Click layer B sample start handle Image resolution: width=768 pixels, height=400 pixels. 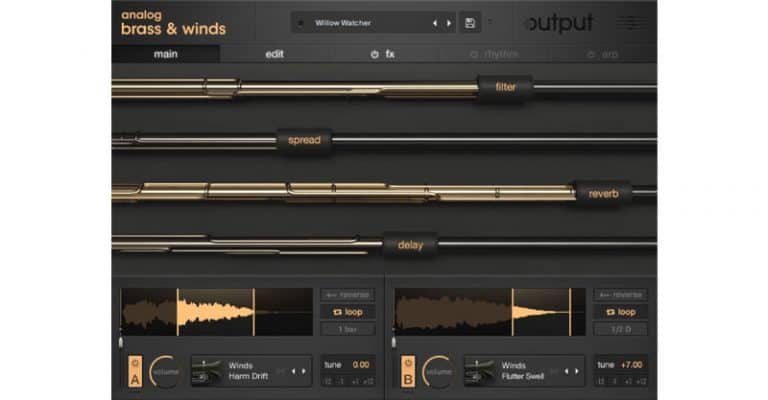pos(394,341)
